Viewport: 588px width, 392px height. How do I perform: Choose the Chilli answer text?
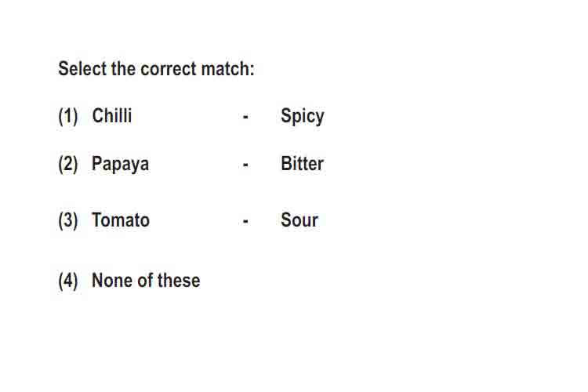tap(112, 115)
